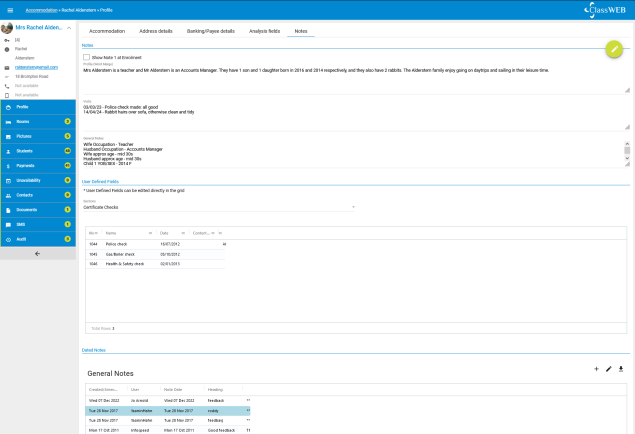Collapse the sidebar using the back arrow

point(38,254)
